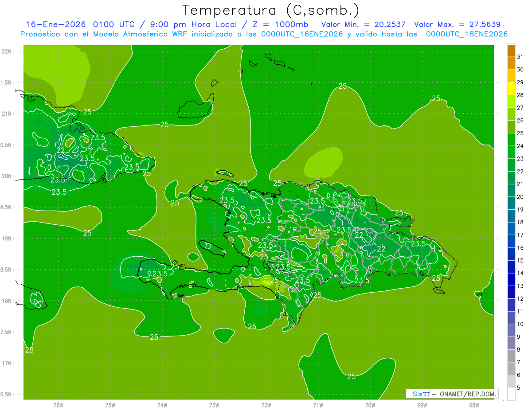Click the title "Temperatura (C,somb.)"

pyautogui.click(x=270, y=11)
